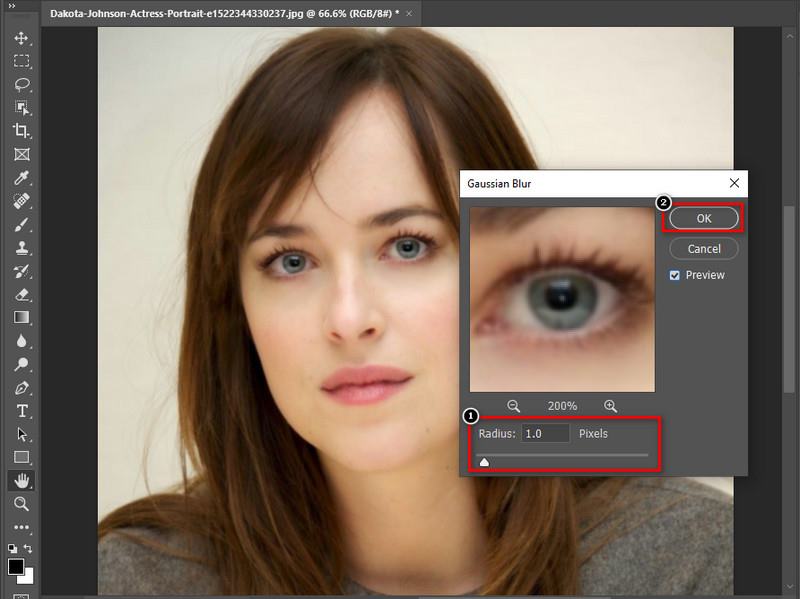Select the Rectangular Marquee tool
800x599 pixels.
click(x=21, y=61)
